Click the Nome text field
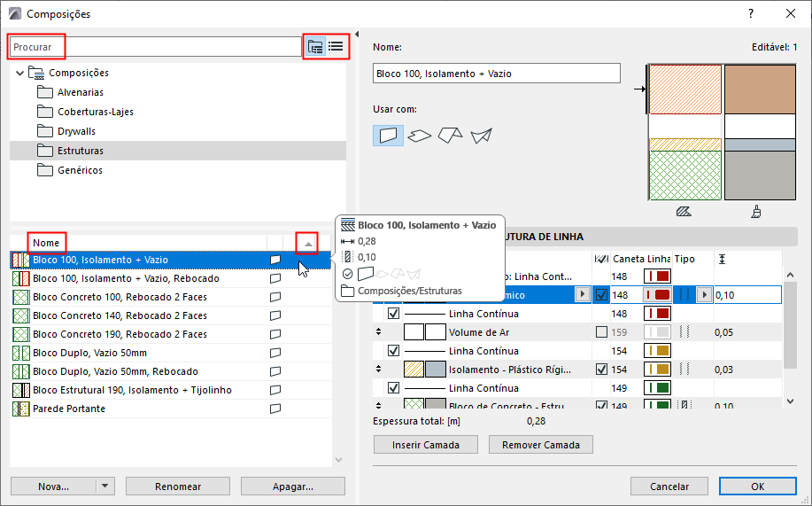This screenshot has width=812, height=506. coord(497,74)
